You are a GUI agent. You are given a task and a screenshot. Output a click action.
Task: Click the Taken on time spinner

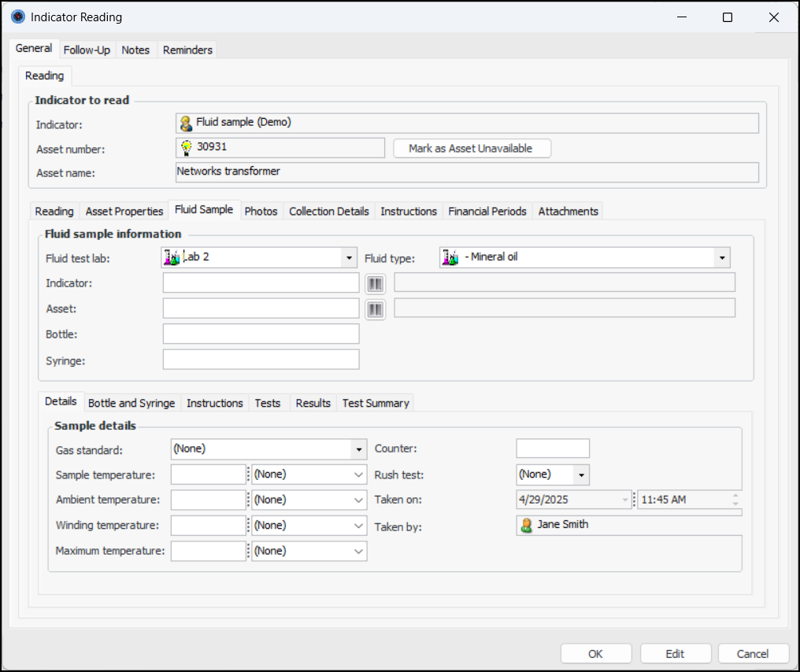coord(735,500)
